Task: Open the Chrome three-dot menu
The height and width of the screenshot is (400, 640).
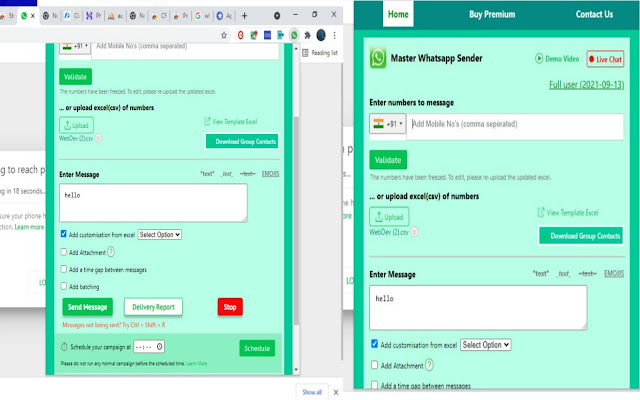Action: tap(334, 36)
